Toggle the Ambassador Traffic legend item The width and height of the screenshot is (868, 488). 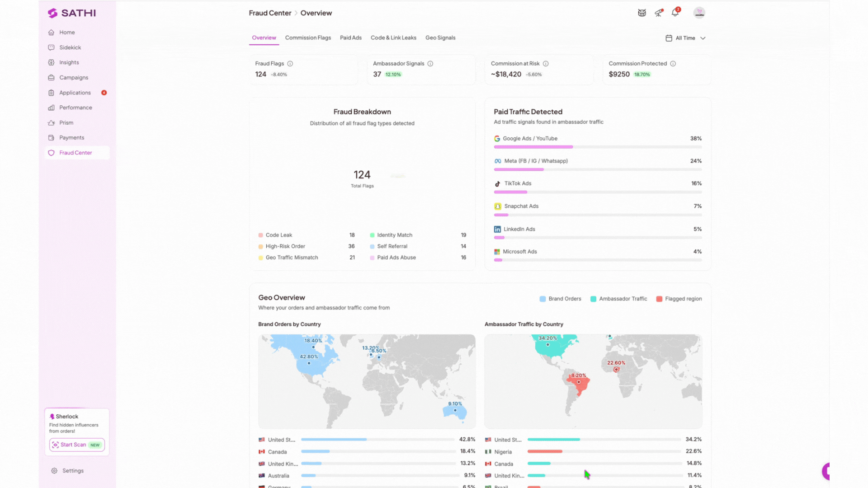[x=618, y=299]
